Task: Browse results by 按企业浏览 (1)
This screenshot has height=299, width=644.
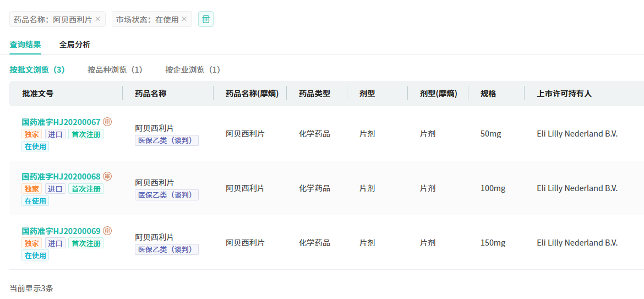Action: pyautogui.click(x=192, y=69)
